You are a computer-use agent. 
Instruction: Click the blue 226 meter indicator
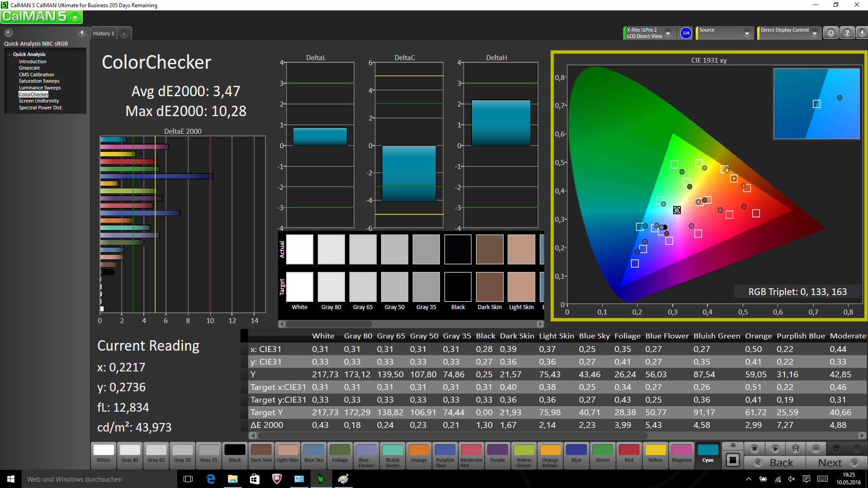[686, 33]
